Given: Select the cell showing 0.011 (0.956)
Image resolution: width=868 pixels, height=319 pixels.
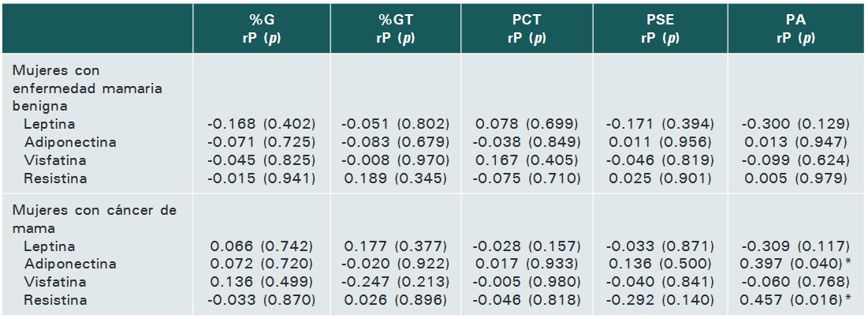Looking at the screenshot, I should click(x=660, y=142).
